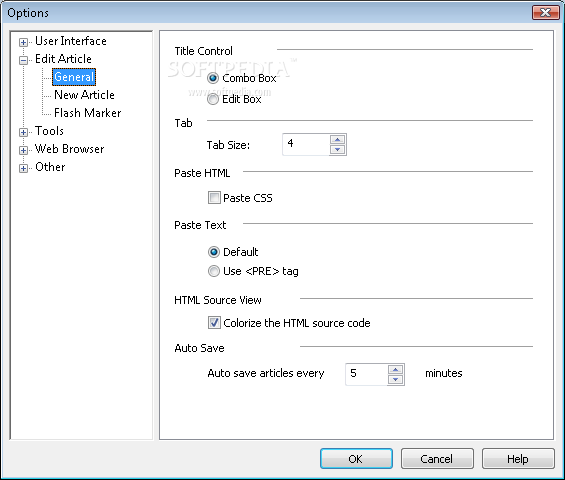565x480 pixels.
Task: Click the Cancel button
Action: pos(437,459)
